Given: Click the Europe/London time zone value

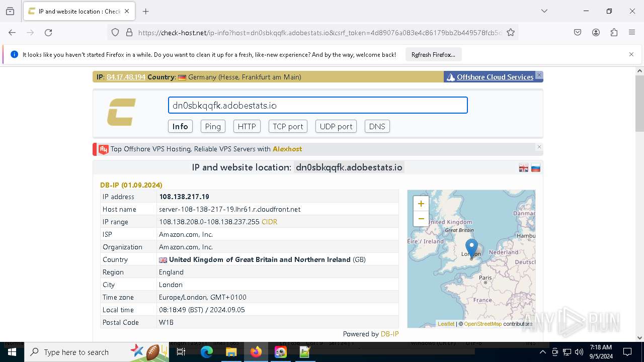Looking at the screenshot, I should pos(203,297).
